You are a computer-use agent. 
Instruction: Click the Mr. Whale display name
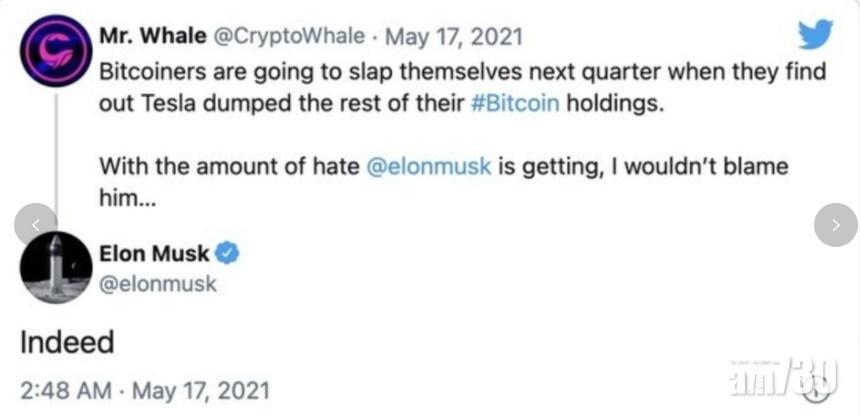coord(150,37)
